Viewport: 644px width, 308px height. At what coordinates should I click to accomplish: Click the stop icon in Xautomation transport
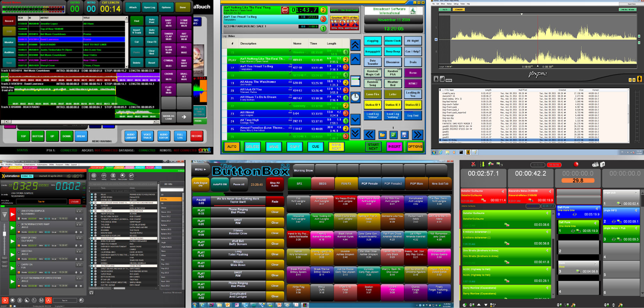pos(12,301)
